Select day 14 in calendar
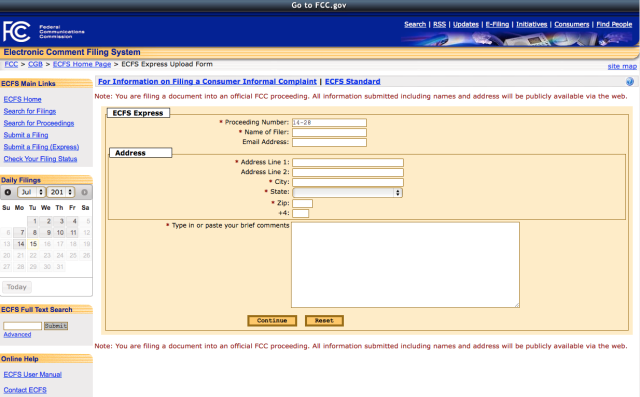 point(20,244)
